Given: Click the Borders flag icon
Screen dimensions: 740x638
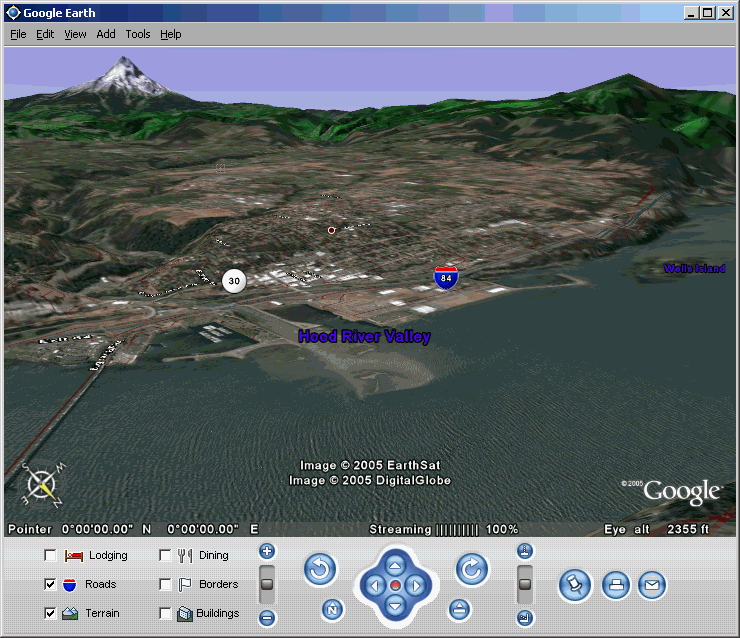Looking at the screenshot, I should 185,585.
